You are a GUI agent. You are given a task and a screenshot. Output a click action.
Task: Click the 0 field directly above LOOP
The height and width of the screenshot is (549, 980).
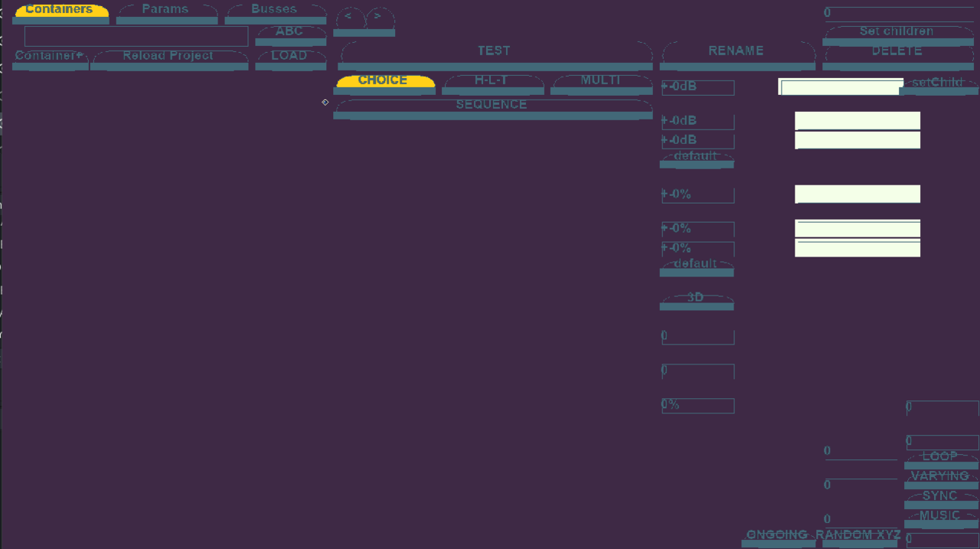click(x=942, y=442)
